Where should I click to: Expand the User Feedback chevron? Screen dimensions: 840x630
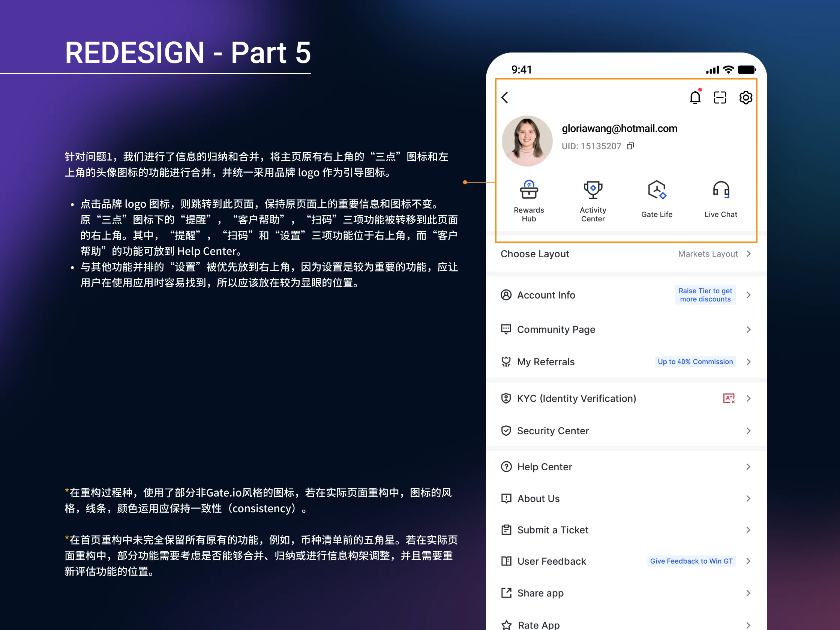[748, 561]
